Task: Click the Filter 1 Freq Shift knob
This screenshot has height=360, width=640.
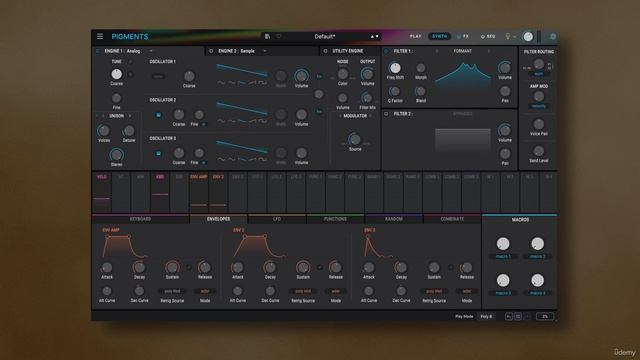Action: pyautogui.click(x=395, y=68)
